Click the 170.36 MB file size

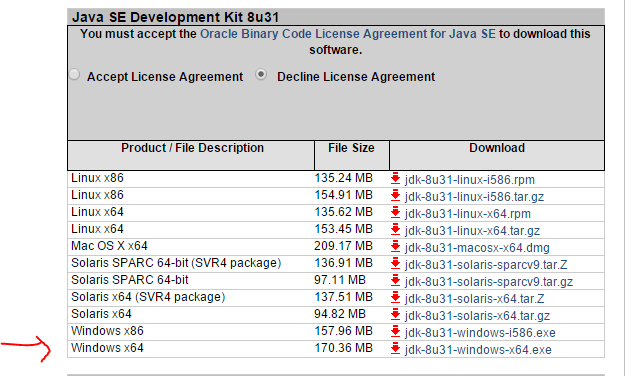[x=343, y=348]
